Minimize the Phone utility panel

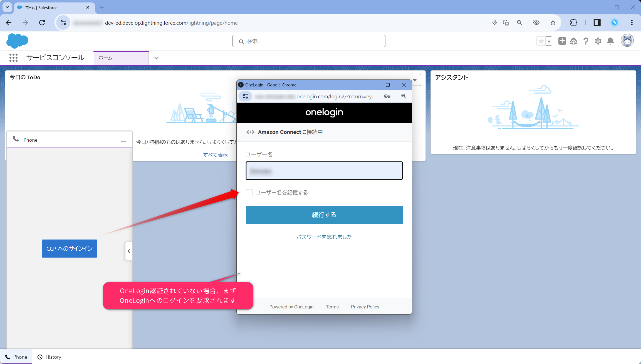click(123, 142)
